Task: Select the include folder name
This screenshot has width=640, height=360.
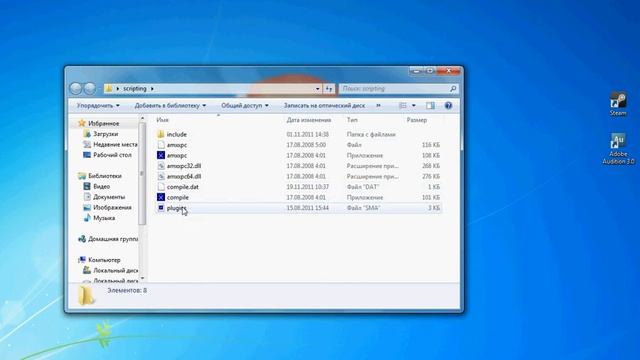Action: point(177,134)
